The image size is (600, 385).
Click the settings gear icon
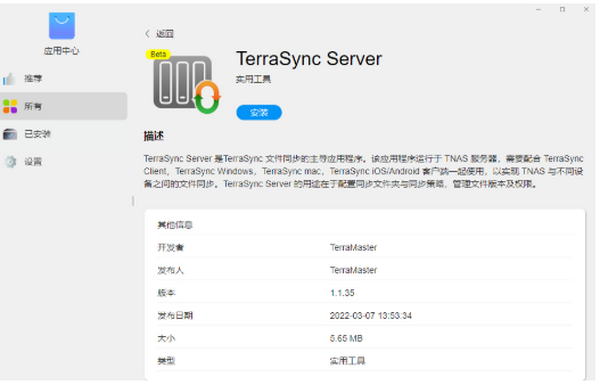point(10,162)
